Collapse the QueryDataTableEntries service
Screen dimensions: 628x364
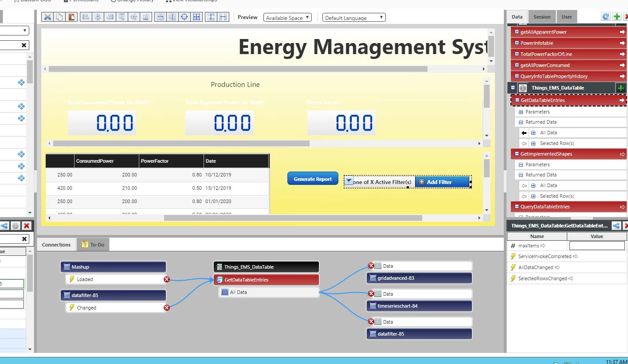pos(517,207)
